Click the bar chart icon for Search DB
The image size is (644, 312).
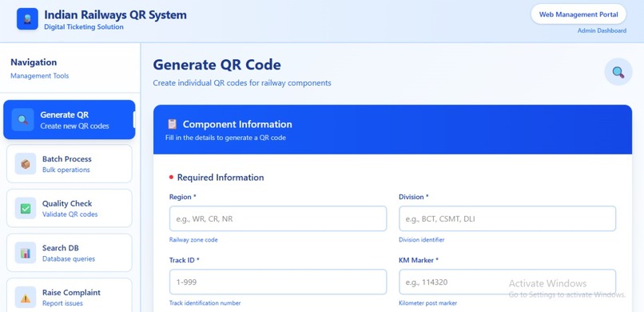coord(26,253)
